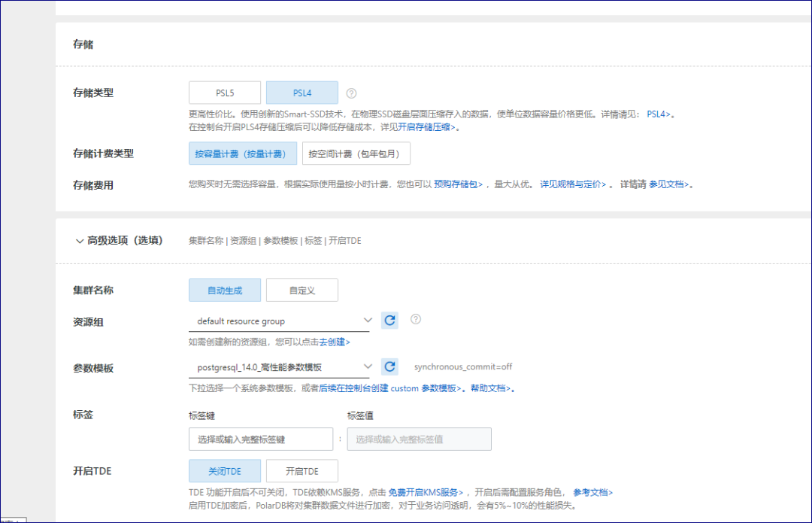Select 按空间计费（包年包月）billing type
The image size is (812, 523).
point(356,153)
